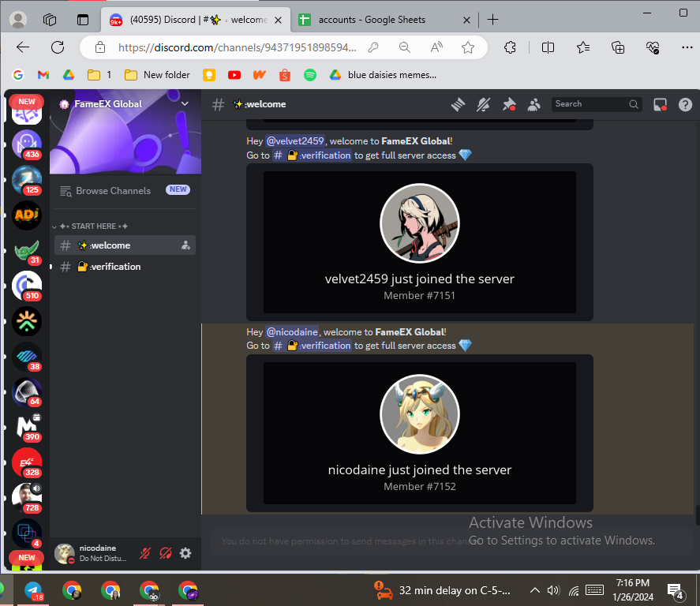Screen dimensions: 700x606
Task: Zoom out icon in address bar
Action: (x=405, y=47)
